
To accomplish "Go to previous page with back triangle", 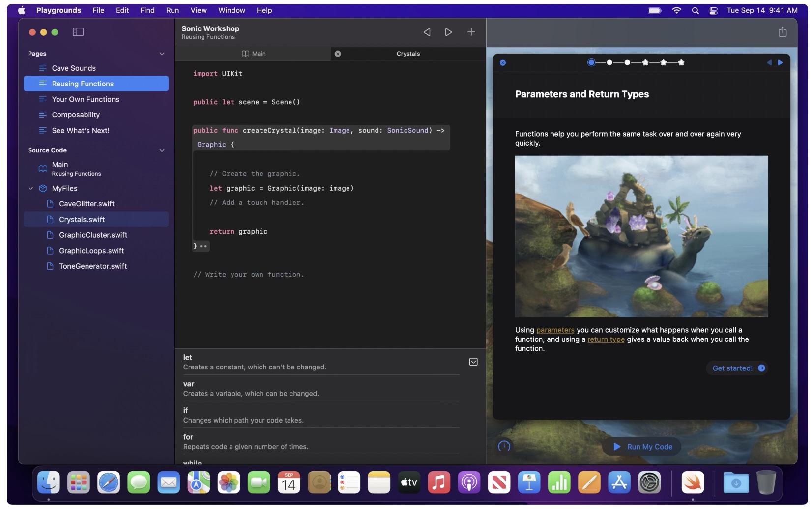I will coord(427,32).
